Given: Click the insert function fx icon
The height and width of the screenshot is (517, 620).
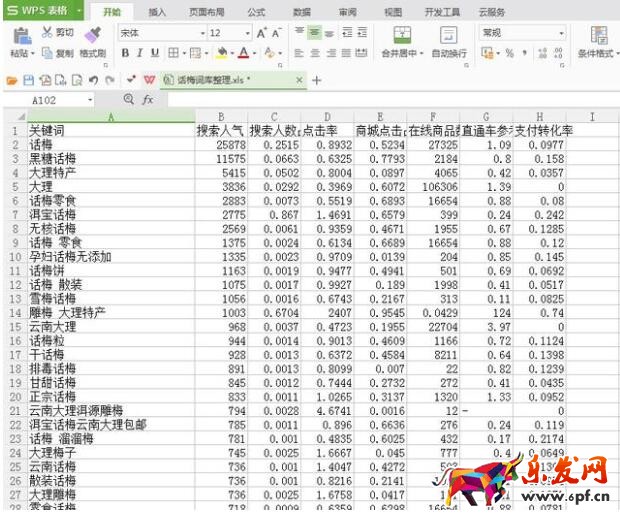Looking at the screenshot, I should pyautogui.click(x=147, y=100).
